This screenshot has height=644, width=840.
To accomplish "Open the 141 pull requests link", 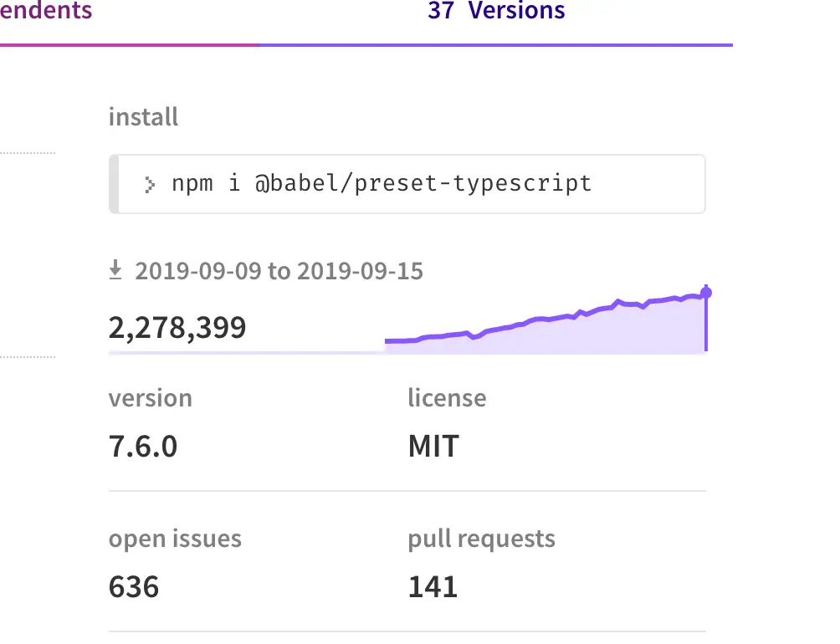I will point(433,587).
